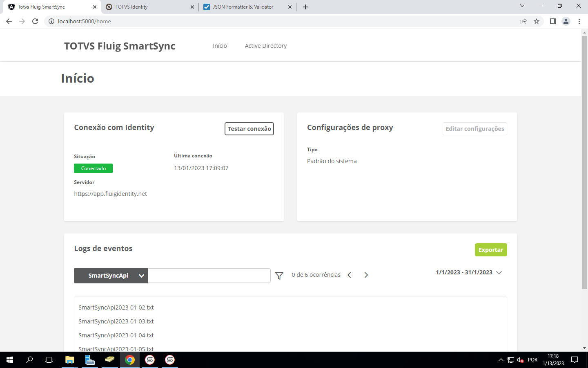Click the log search input field

209,276
